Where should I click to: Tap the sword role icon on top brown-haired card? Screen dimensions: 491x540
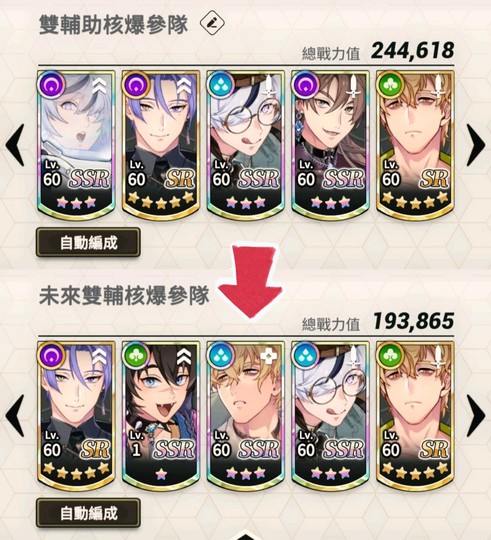point(354,86)
